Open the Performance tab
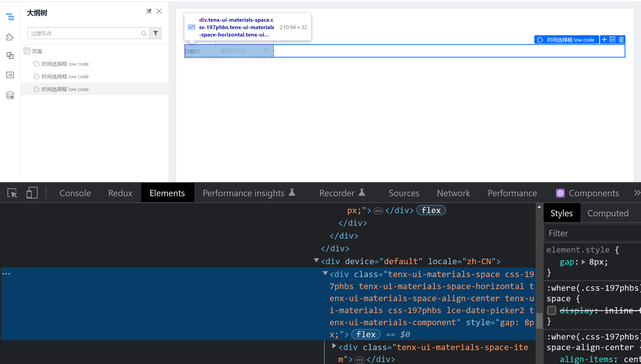641x364 pixels. 512,193
